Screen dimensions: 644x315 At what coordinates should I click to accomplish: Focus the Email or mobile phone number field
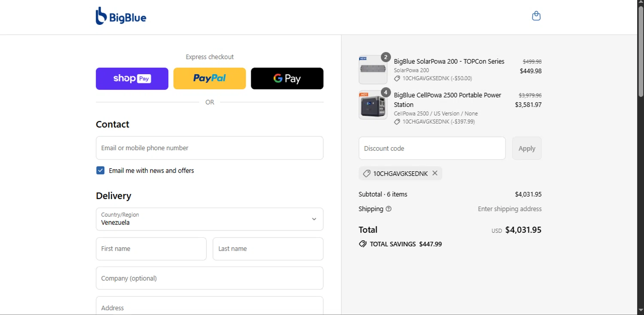coord(210,148)
